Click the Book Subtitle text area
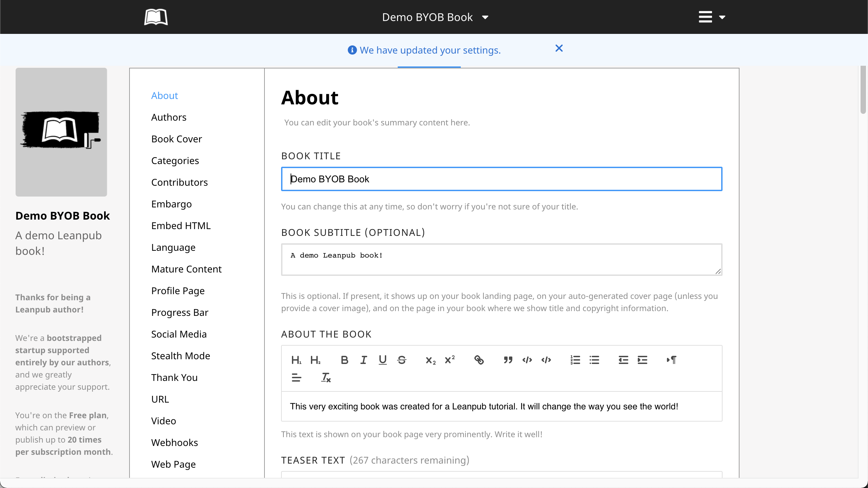 click(x=501, y=260)
